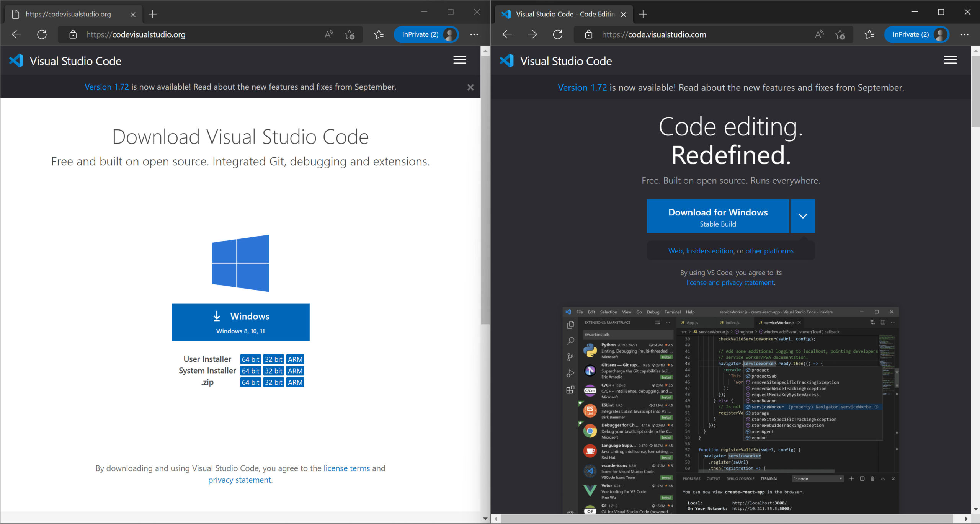The width and height of the screenshot is (980, 524).
Task: Open Version 1.72 link on right page
Action: (582, 87)
